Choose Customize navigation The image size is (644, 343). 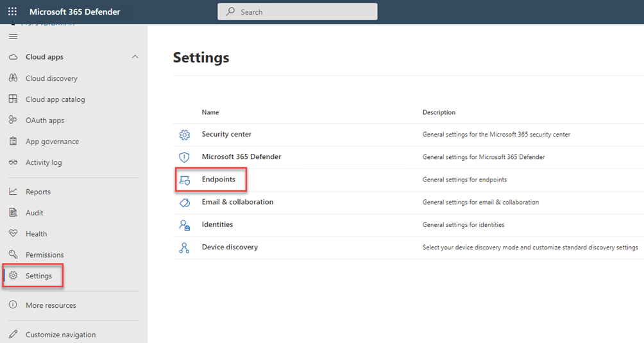(x=61, y=335)
